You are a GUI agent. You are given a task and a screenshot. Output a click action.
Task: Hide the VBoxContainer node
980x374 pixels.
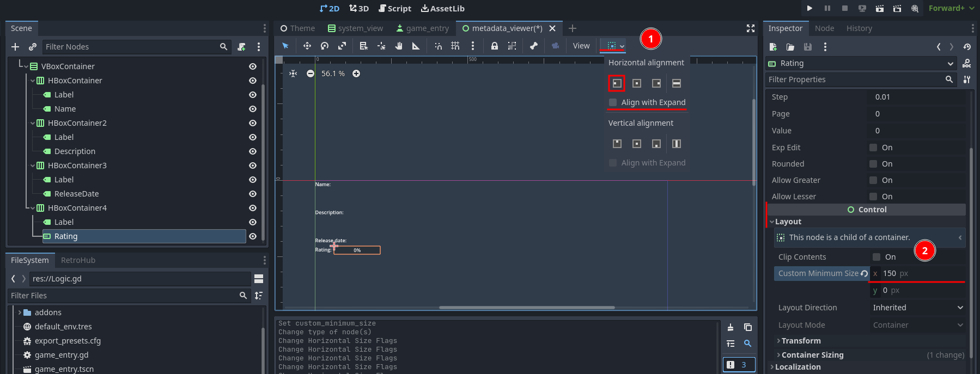tap(253, 66)
